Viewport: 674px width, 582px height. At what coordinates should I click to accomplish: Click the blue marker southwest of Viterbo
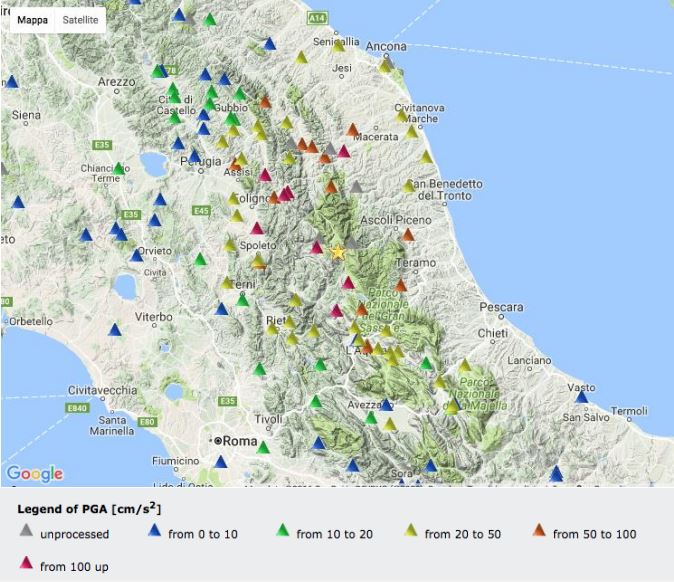[x=115, y=330]
